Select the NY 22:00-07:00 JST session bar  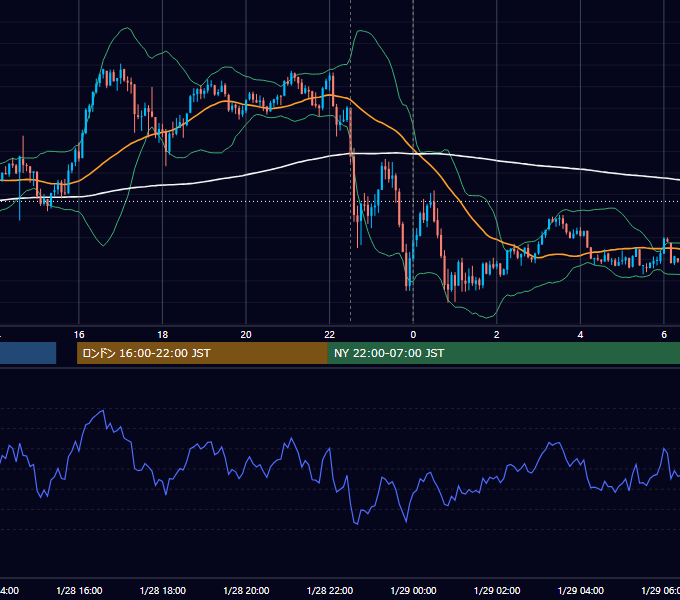coord(503,353)
